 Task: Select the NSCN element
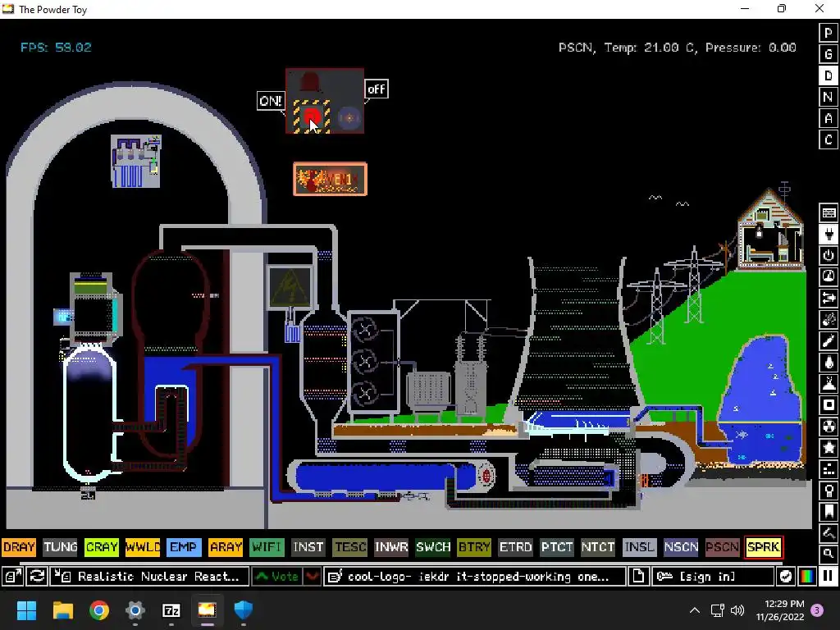coord(681,547)
